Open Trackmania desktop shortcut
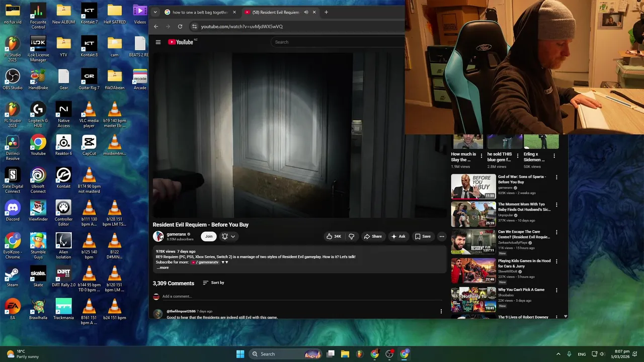This screenshot has height=362, width=644. (x=64, y=310)
